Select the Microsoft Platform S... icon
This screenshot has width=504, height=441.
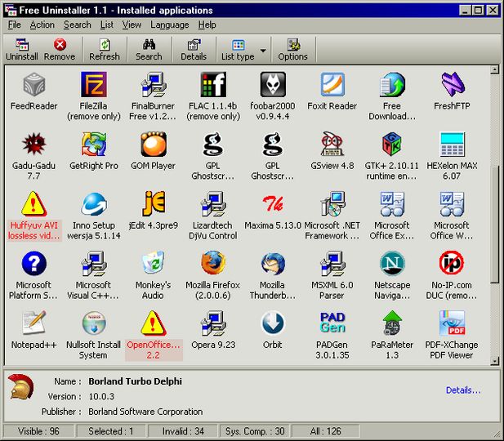[x=34, y=264]
